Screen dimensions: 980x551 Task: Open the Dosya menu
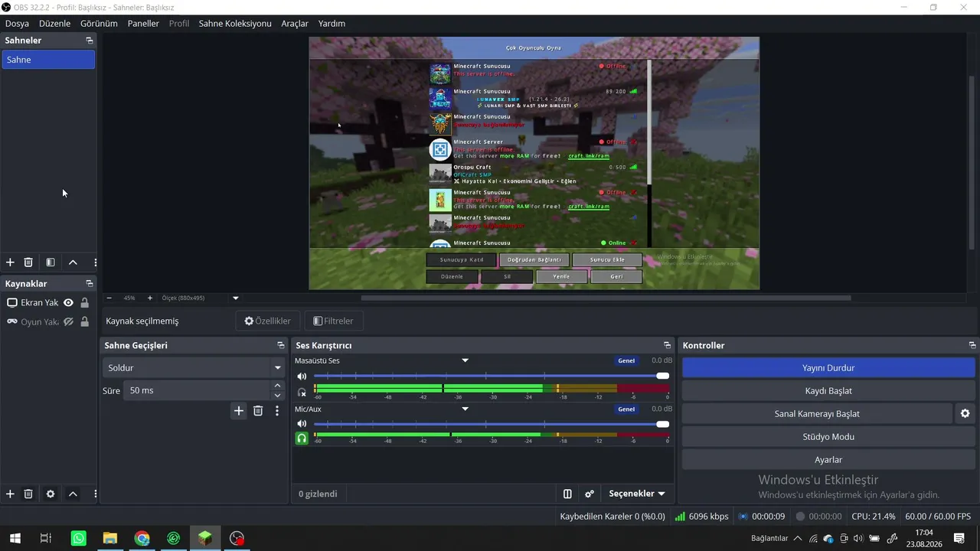tap(17, 24)
